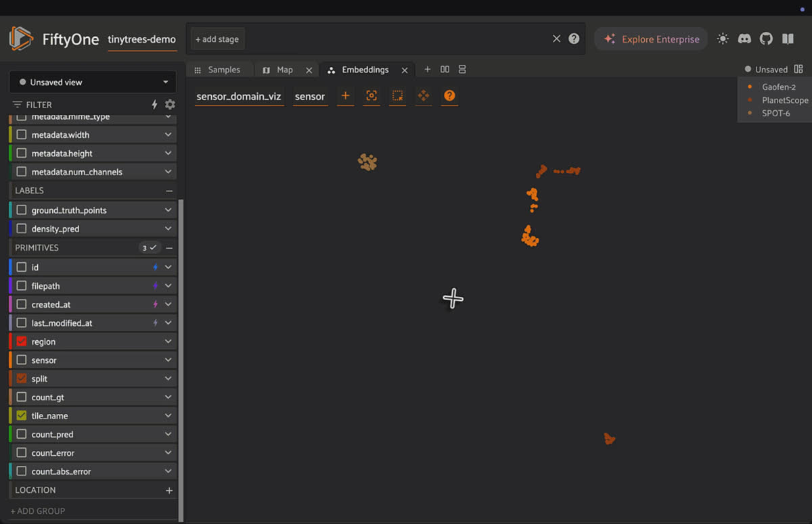
Task: Split panels horizontally icon
Action: click(445, 70)
